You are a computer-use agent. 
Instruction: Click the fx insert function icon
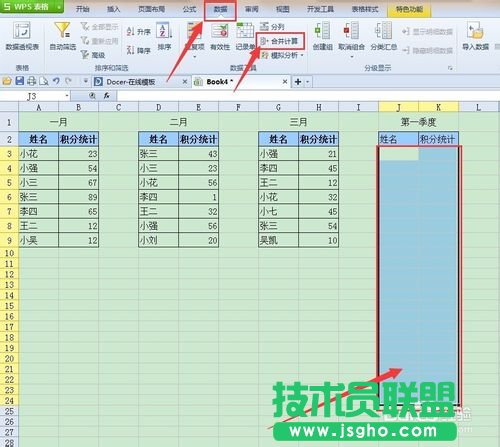[x=107, y=96]
